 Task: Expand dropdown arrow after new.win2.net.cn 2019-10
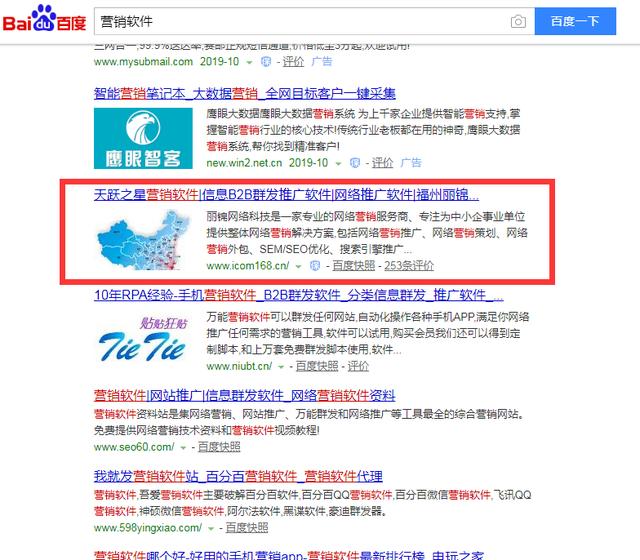338,164
